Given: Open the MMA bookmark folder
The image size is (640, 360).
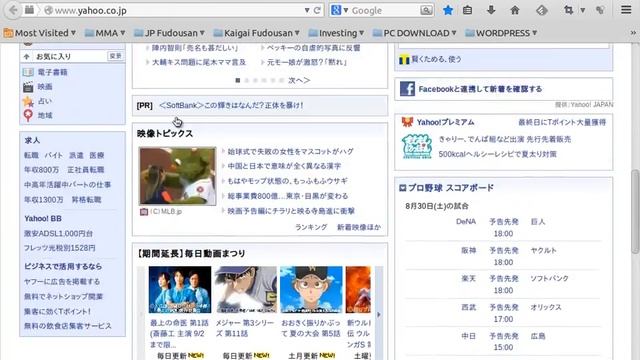Looking at the screenshot, I should point(105,33).
